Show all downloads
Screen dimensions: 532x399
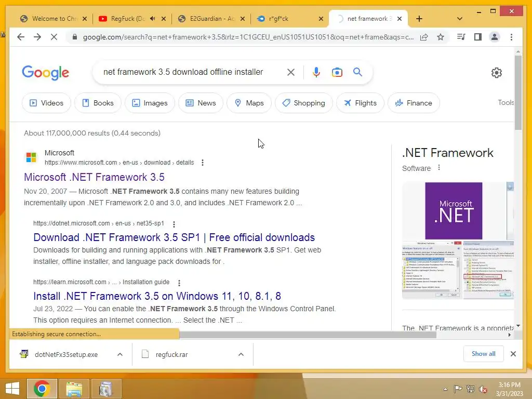484,354
